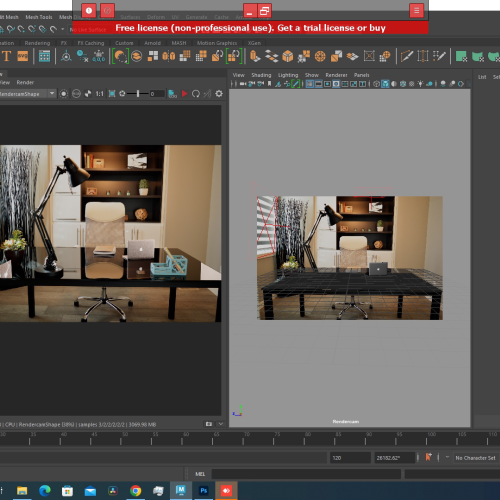
Task: Click the Freeze Transformations 0,0,0 icon
Action: pos(99,56)
